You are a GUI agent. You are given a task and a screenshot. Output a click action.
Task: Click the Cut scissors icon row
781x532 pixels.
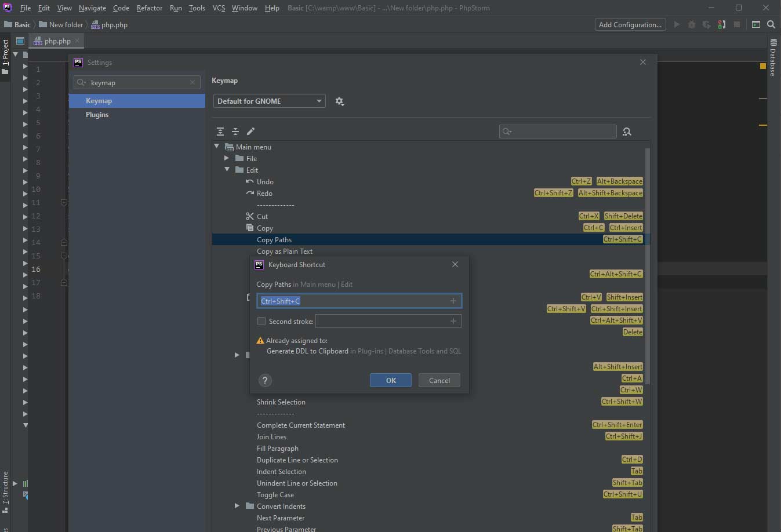(431, 216)
